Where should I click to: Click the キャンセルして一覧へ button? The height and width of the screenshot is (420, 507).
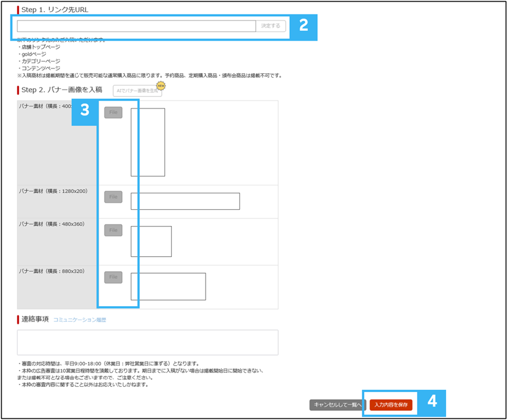click(x=337, y=405)
